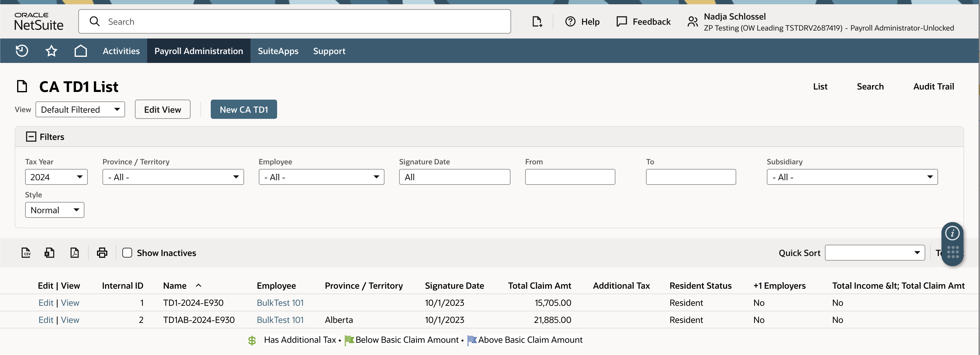Open the floating info assistant icon
980x355 pixels.
click(952, 233)
